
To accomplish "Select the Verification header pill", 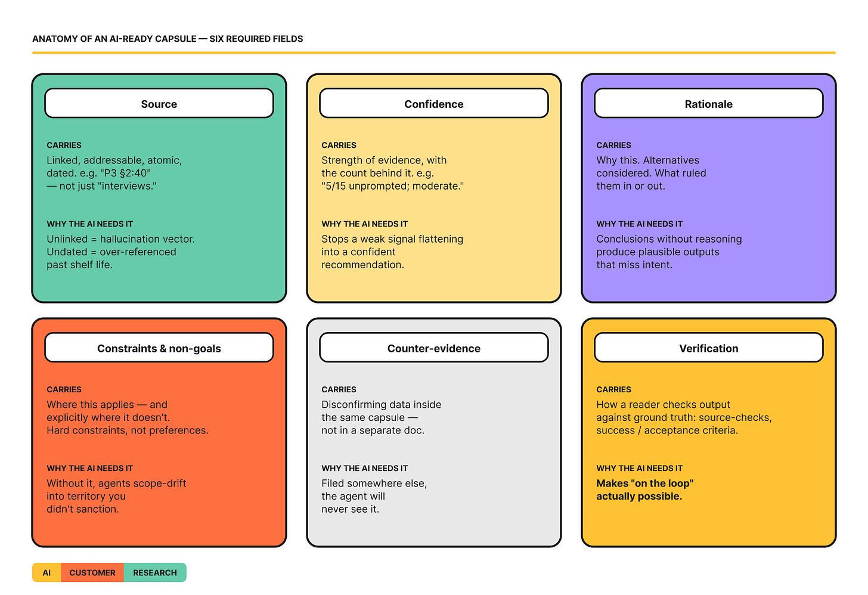I will (x=709, y=348).
